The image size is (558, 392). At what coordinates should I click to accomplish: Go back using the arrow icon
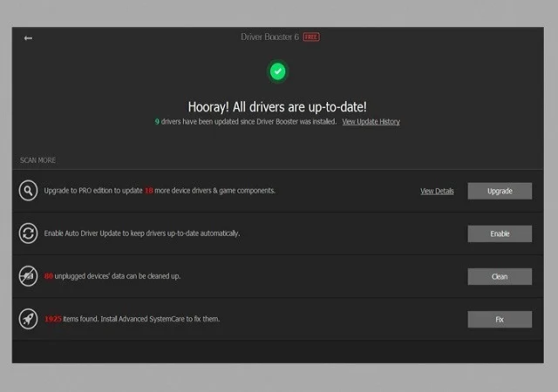[28, 38]
